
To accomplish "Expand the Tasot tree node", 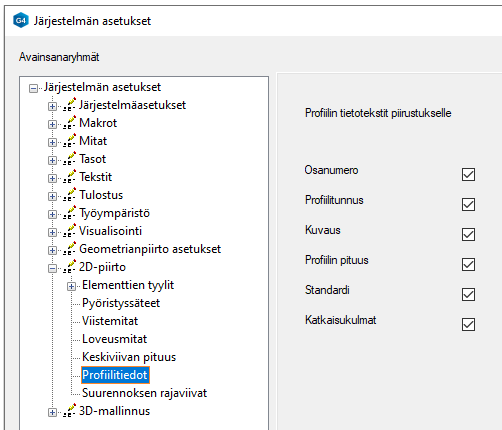I will pyautogui.click(x=52, y=160).
